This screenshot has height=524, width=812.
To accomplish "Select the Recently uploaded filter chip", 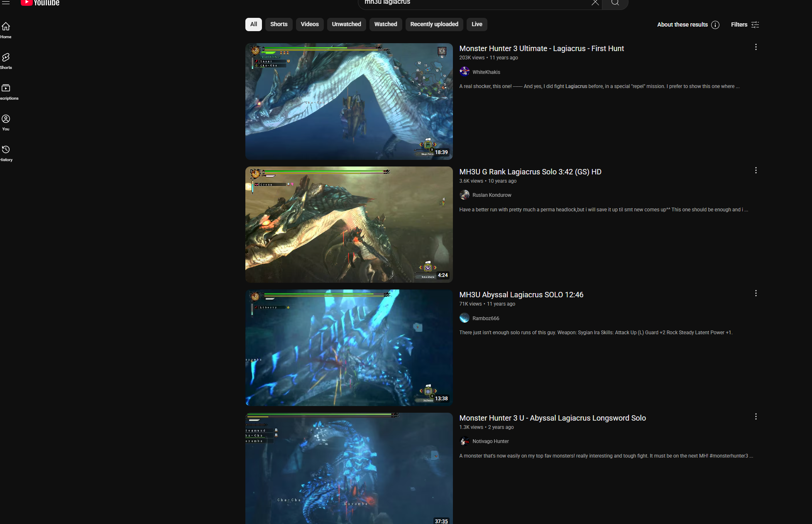I will 434,24.
